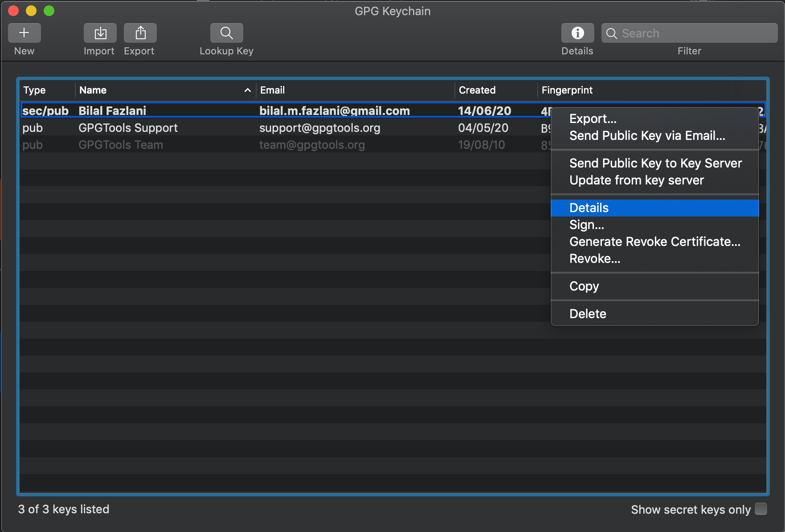Click the New key plus icon
785x532 pixels.
point(24,33)
